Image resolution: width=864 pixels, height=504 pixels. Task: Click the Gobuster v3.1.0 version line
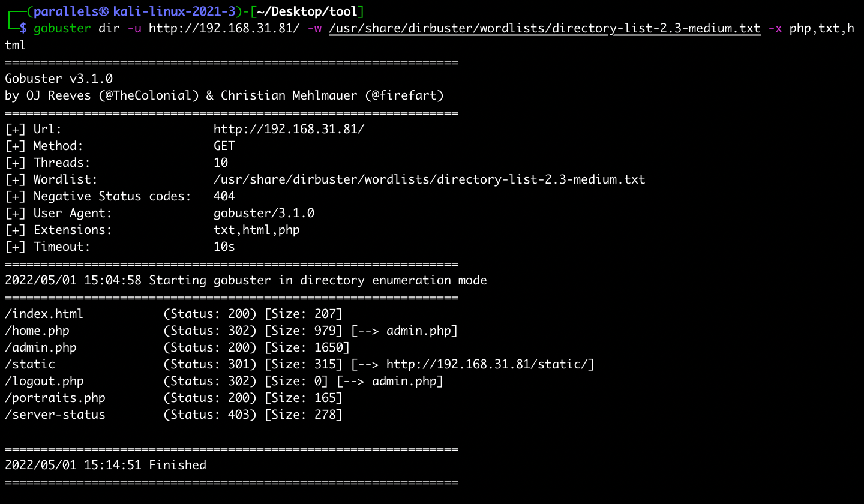(x=58, y=79)
